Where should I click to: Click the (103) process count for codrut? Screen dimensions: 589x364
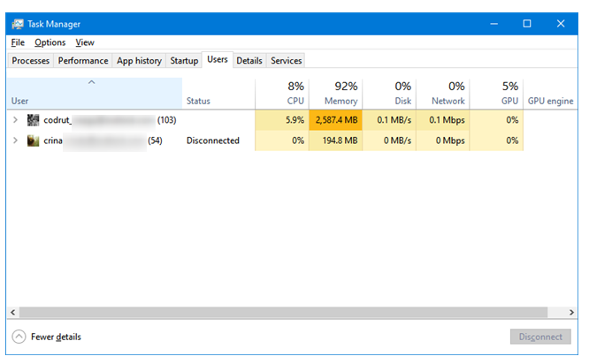(x=167, y=120)
